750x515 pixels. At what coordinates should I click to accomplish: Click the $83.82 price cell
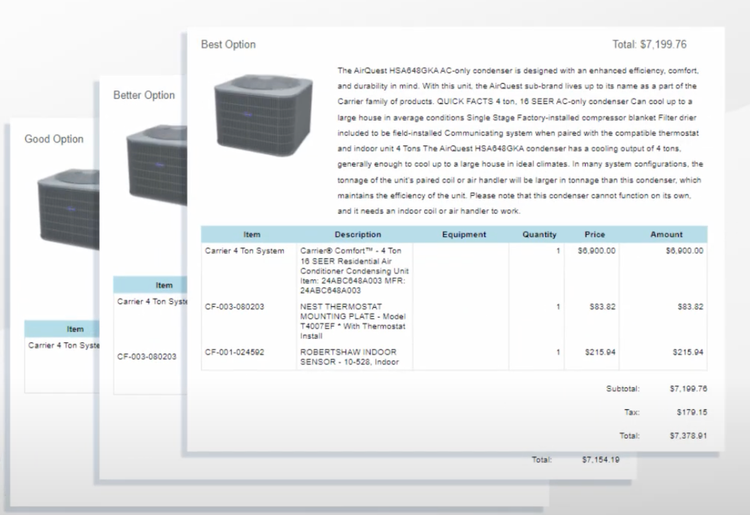[x=602, y=307]
